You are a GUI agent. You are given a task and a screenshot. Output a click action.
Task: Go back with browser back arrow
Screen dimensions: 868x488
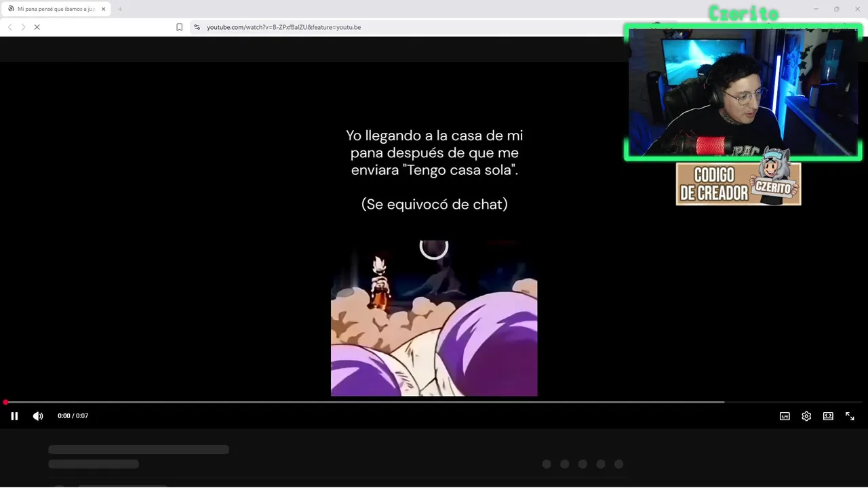point(9,27)
